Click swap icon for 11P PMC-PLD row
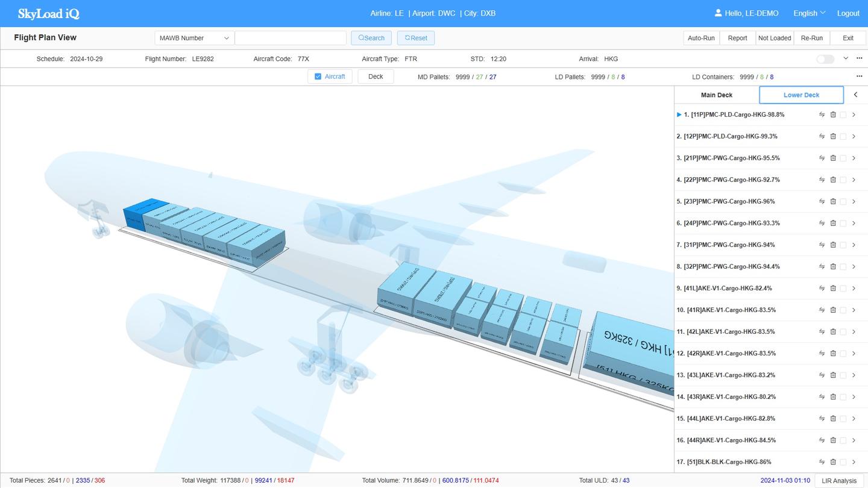The width and height of the screenshot is (868, 488). click(x=822, y=114)
